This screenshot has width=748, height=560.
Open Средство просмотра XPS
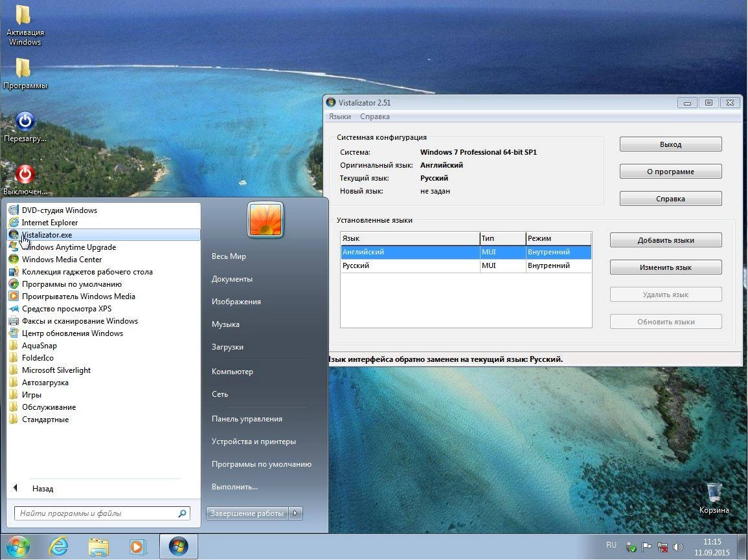click(x=104, y=309)
